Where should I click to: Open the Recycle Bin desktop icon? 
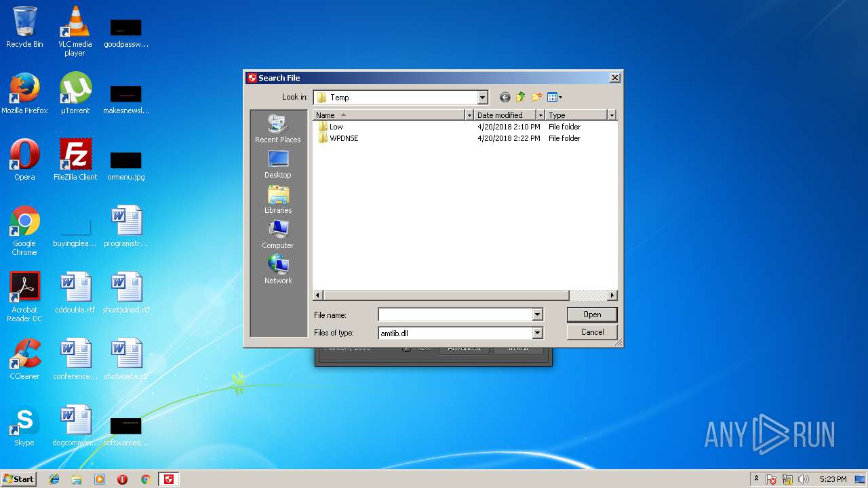pyautogui.click(x=24, y=28)
